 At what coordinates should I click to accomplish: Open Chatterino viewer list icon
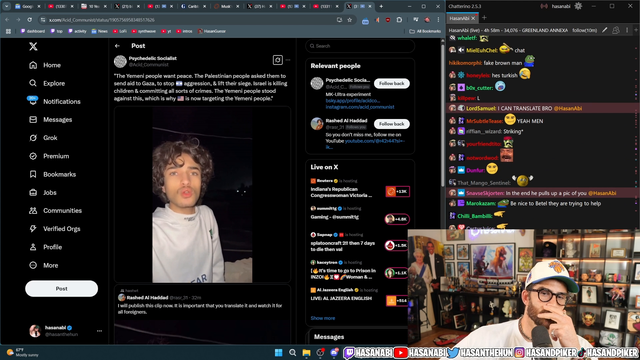(616, 30)
